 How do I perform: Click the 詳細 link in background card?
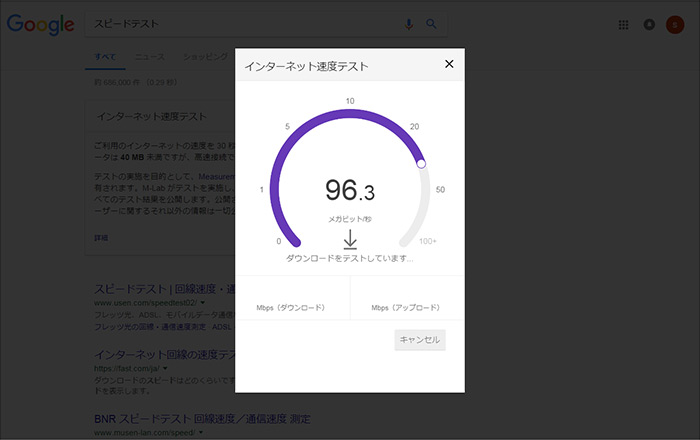101,238
